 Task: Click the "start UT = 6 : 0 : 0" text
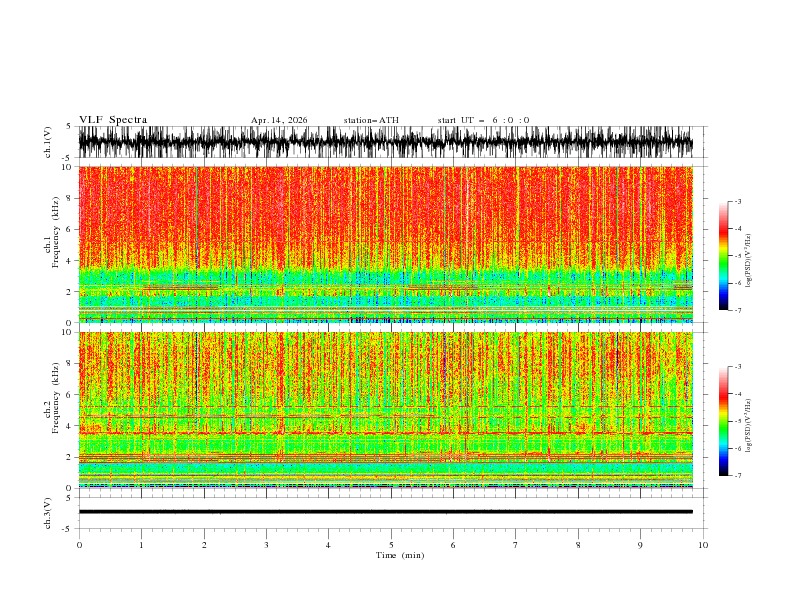point(483,120)
